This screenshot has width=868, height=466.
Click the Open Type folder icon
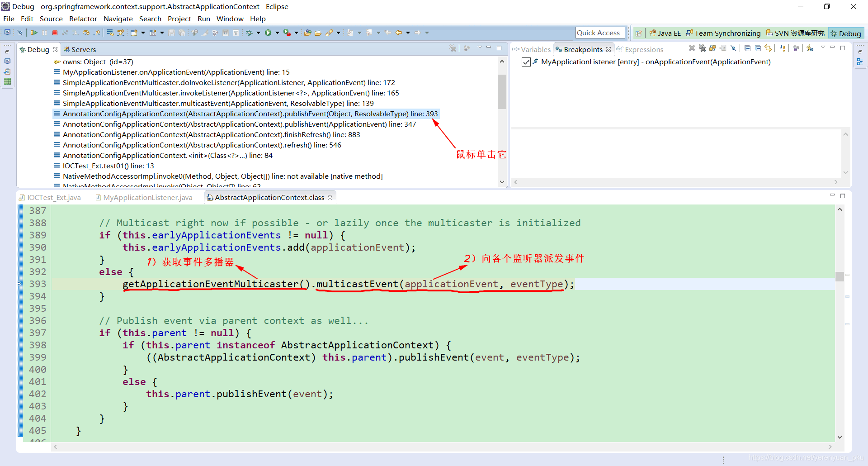click(x=307, y=33)
